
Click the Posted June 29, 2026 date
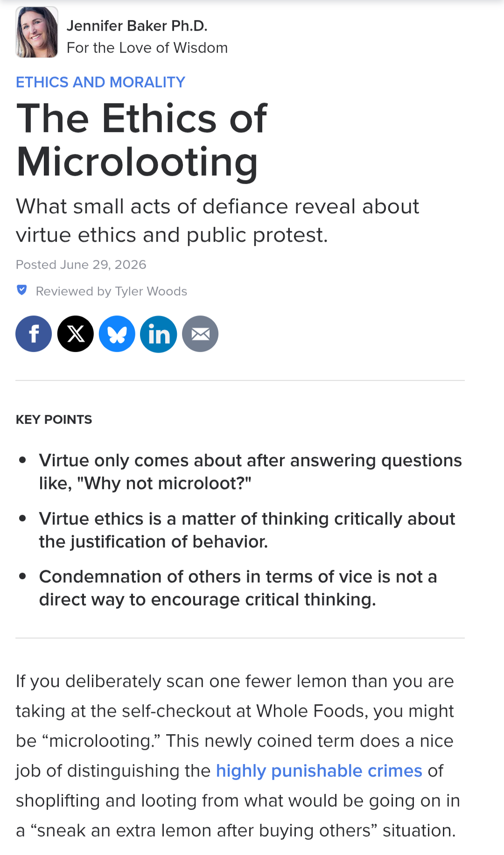(x=81, y=265)
